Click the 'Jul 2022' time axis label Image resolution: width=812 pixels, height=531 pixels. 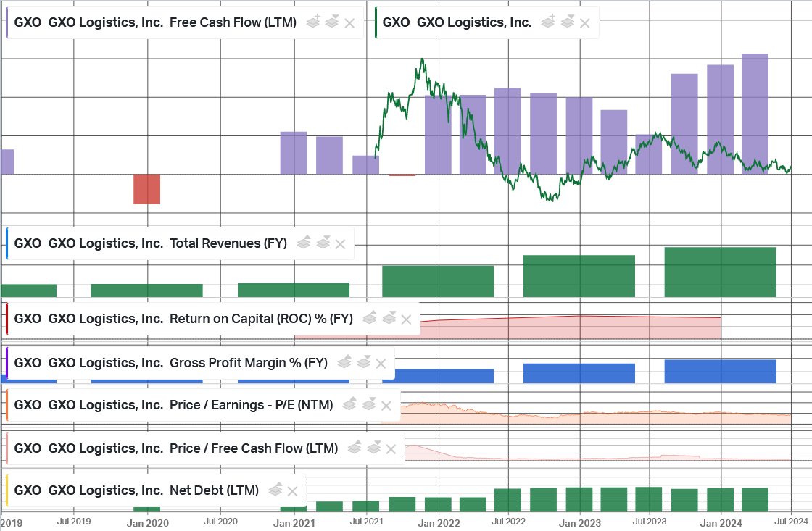[508, 522]
